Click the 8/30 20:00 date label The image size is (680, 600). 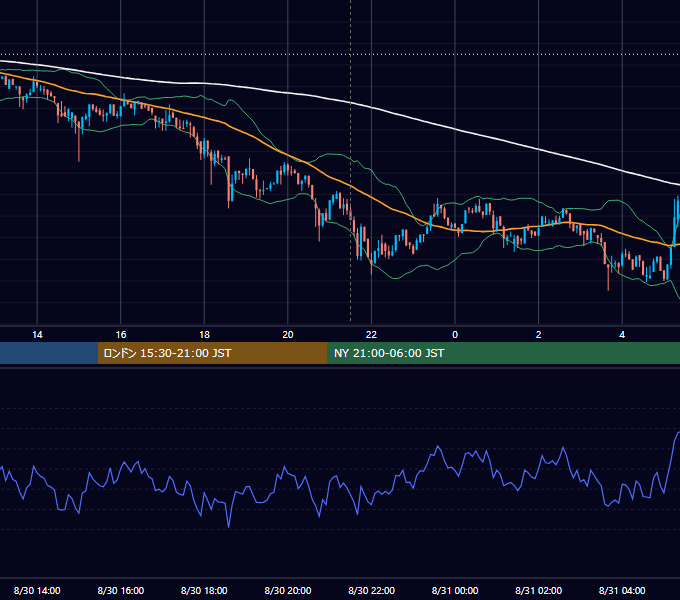tap(288, 590)
